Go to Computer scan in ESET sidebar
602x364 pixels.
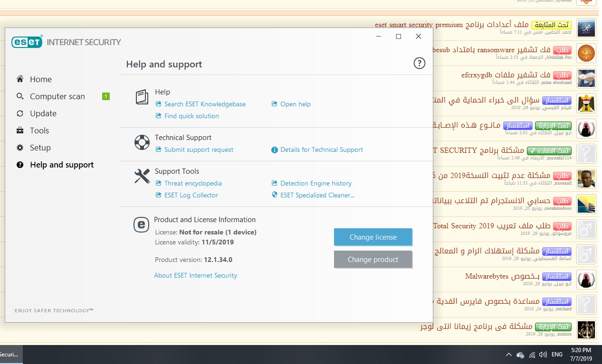click(57, 96)
